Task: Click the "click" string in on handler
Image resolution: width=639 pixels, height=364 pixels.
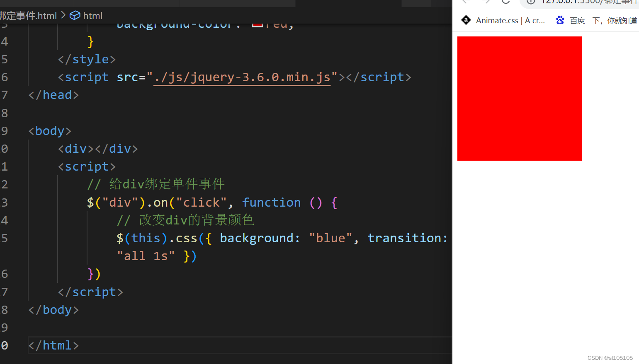Action: point(202,202)
